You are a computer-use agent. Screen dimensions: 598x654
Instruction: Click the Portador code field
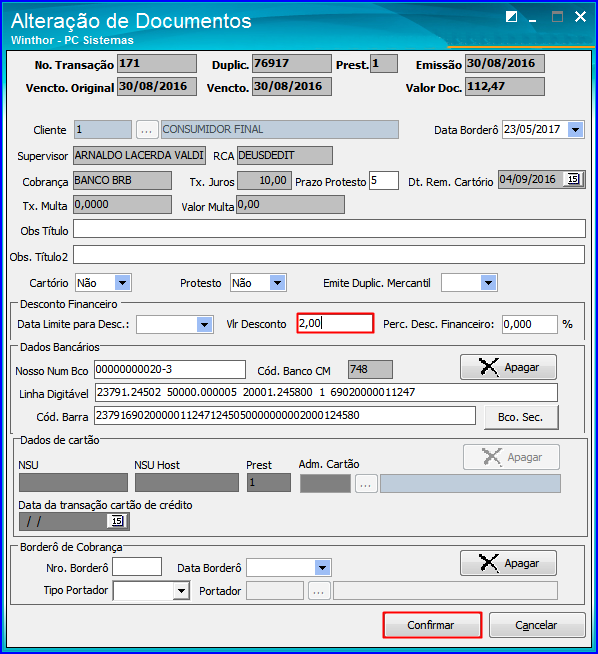[x=275, y=591]
